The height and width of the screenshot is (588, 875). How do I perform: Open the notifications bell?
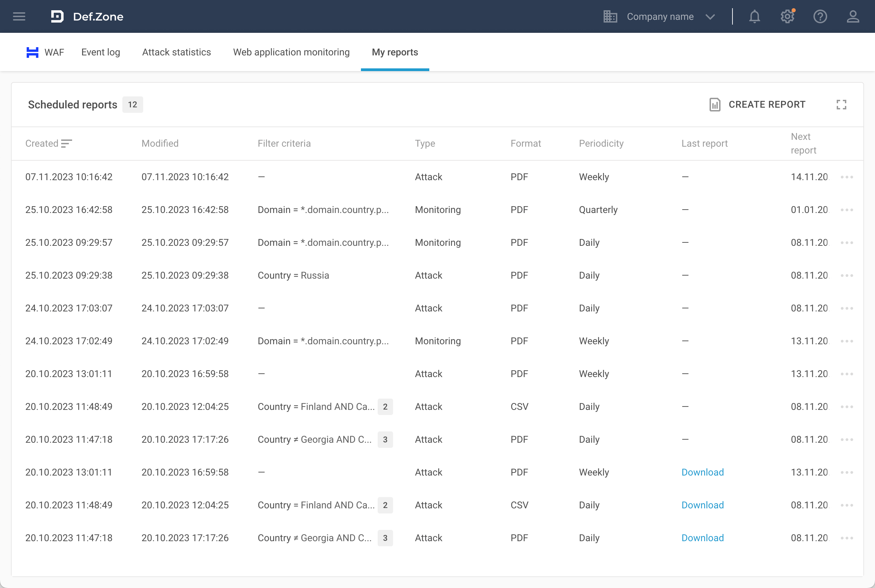click(754, 16)
